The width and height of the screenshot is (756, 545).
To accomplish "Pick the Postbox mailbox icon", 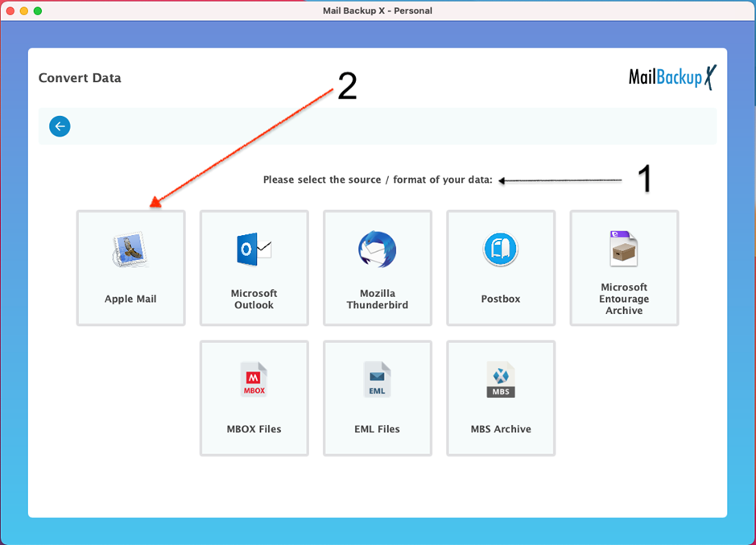I will click(x=501, y=250).
